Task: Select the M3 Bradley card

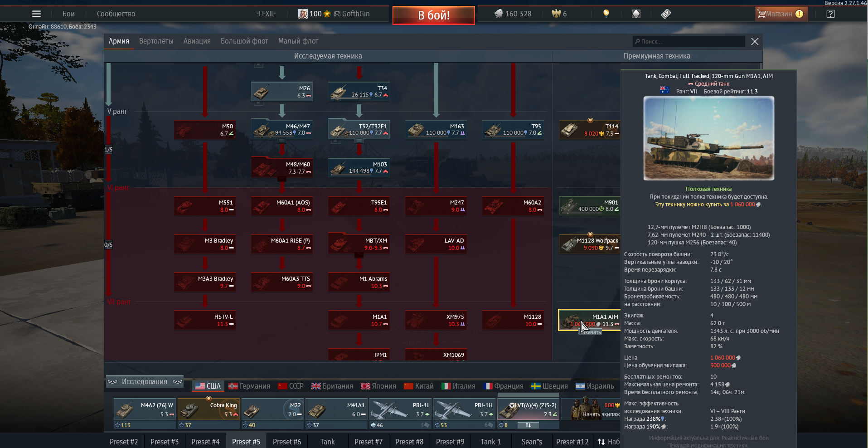Action: click(x=205, y=244)
